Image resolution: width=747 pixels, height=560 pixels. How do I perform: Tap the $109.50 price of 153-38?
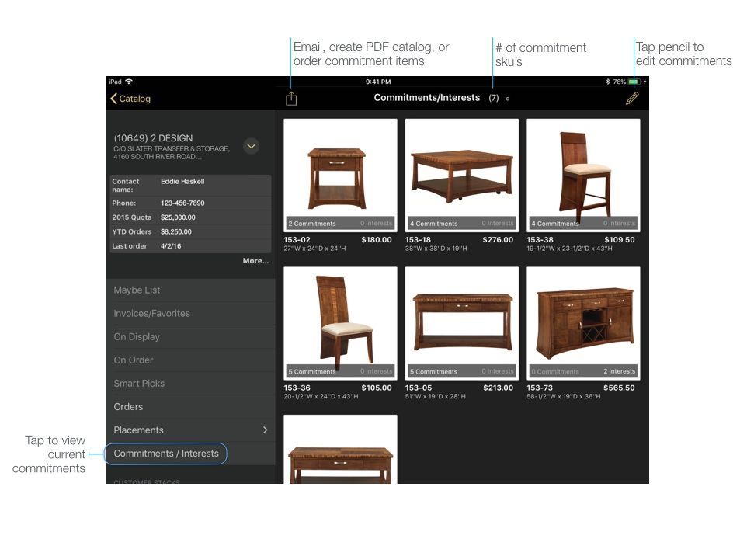[x=620, y=240]
